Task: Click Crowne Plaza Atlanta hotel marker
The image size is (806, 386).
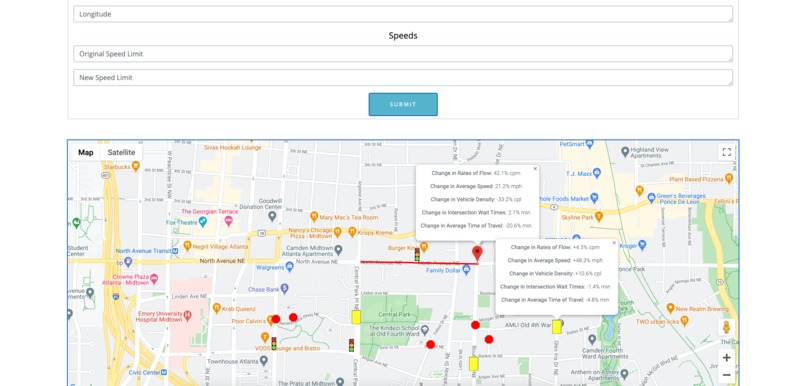Action: pos(153,278)
